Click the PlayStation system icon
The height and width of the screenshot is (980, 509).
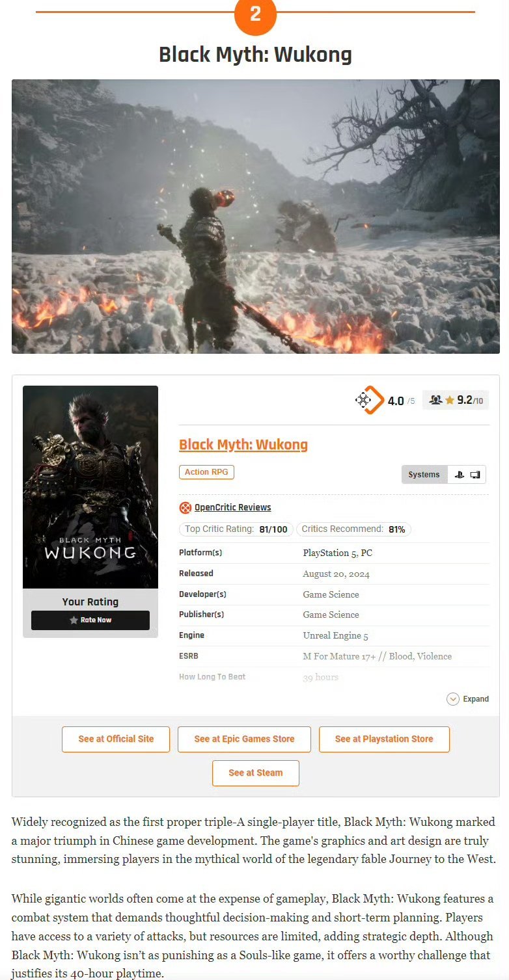click(x=460, y=475)
